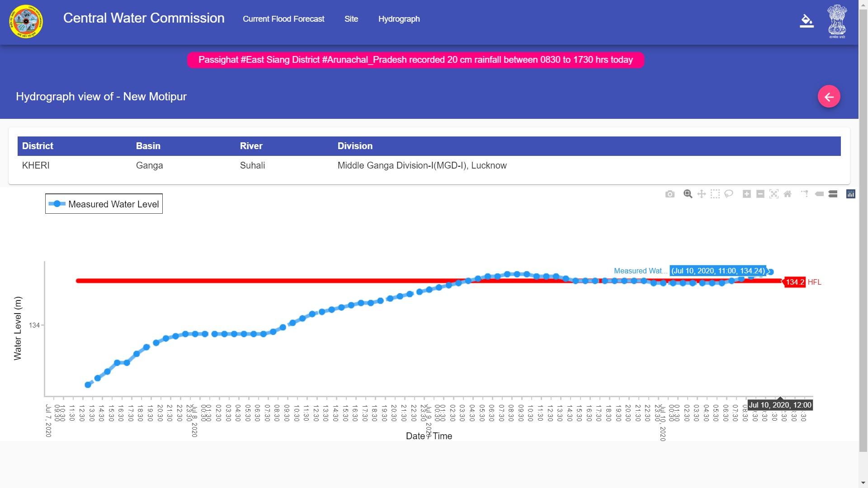Choose the Box Select tool

tap(715, 194)
